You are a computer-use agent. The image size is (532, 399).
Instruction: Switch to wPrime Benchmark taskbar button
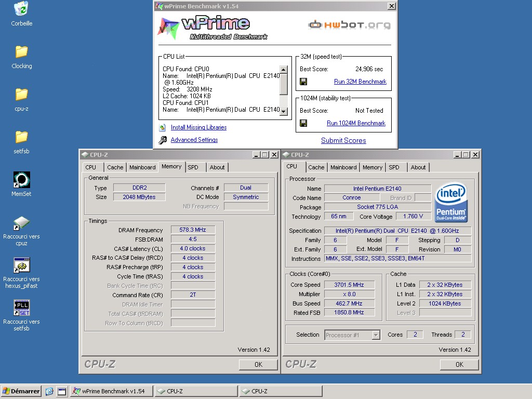(x=112, y=391)
